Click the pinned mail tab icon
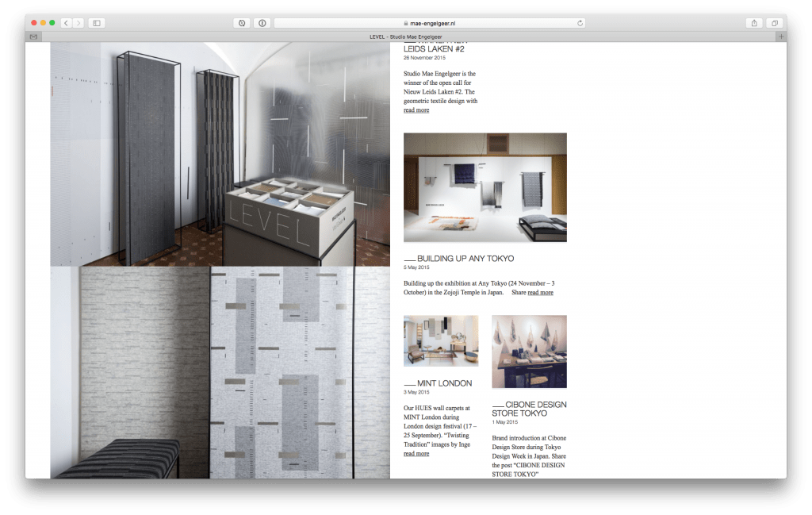Image resolution: width=812 pixels, height=515 pixels. [x=33, y=37]
